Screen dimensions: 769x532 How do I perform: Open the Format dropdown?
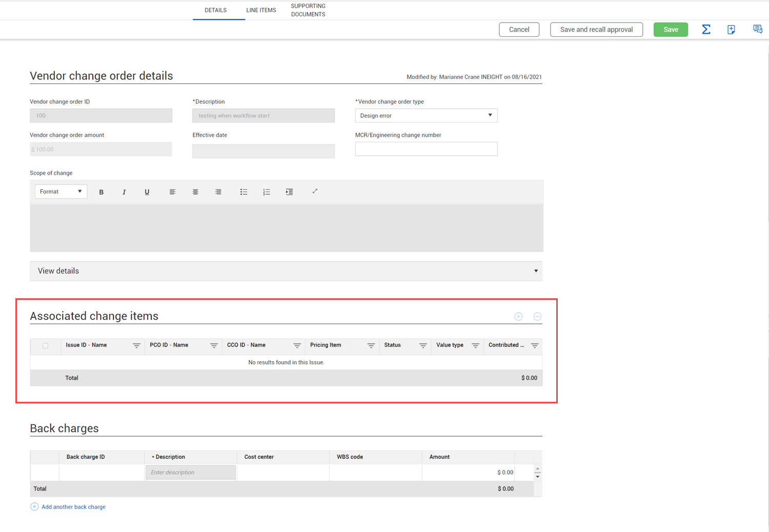tap(61, 192)
